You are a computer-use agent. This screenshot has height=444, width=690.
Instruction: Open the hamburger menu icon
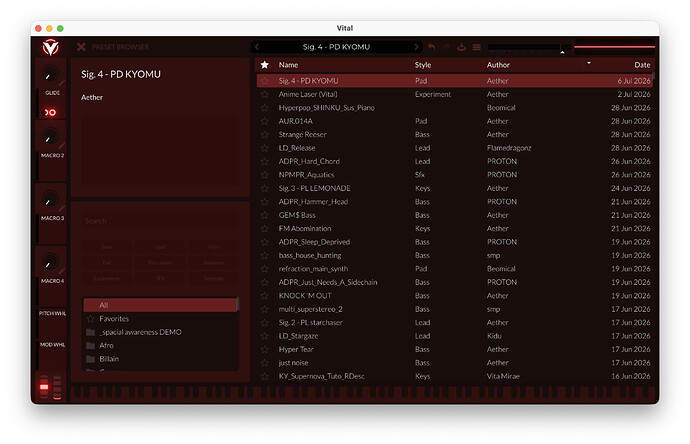point(477,47)
